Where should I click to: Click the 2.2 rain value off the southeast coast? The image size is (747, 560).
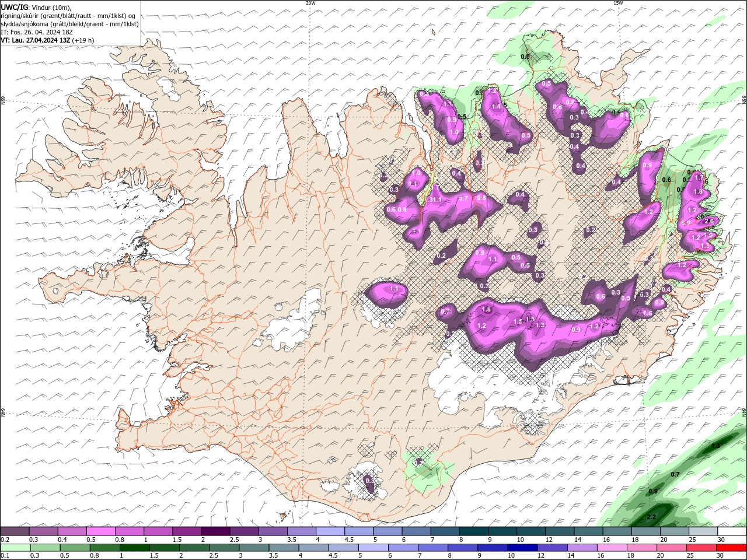point(652,517)
